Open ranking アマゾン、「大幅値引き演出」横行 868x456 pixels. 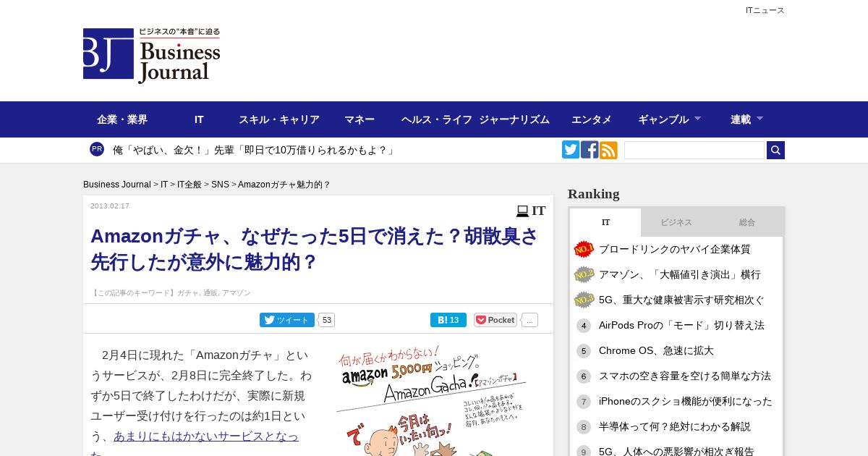tap(680, 275)
